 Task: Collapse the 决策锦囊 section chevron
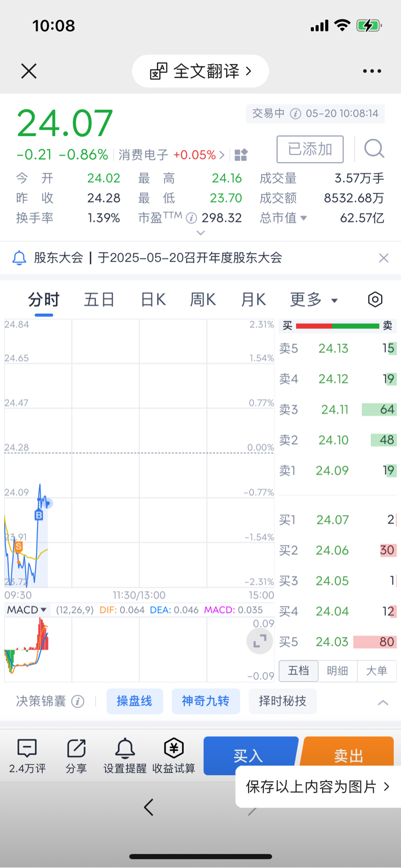tap(383, 702)
